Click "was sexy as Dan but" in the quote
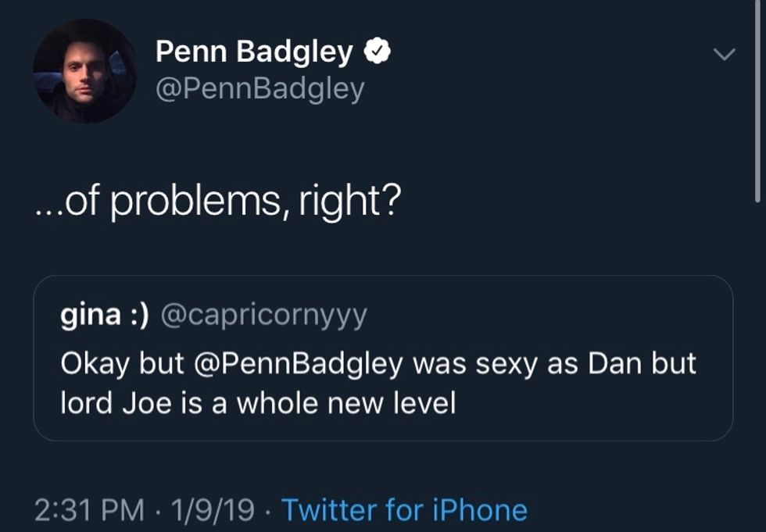The image size is (766, 532). 554,364
